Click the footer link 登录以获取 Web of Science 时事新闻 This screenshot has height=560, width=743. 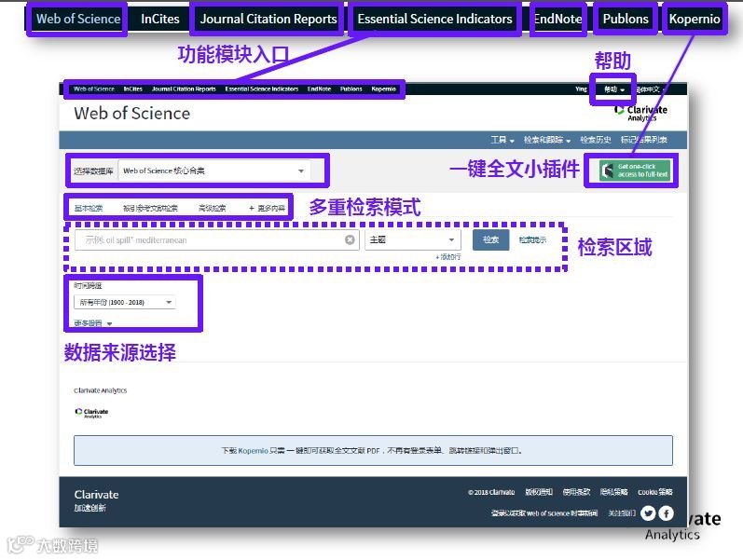coord(544,513)
